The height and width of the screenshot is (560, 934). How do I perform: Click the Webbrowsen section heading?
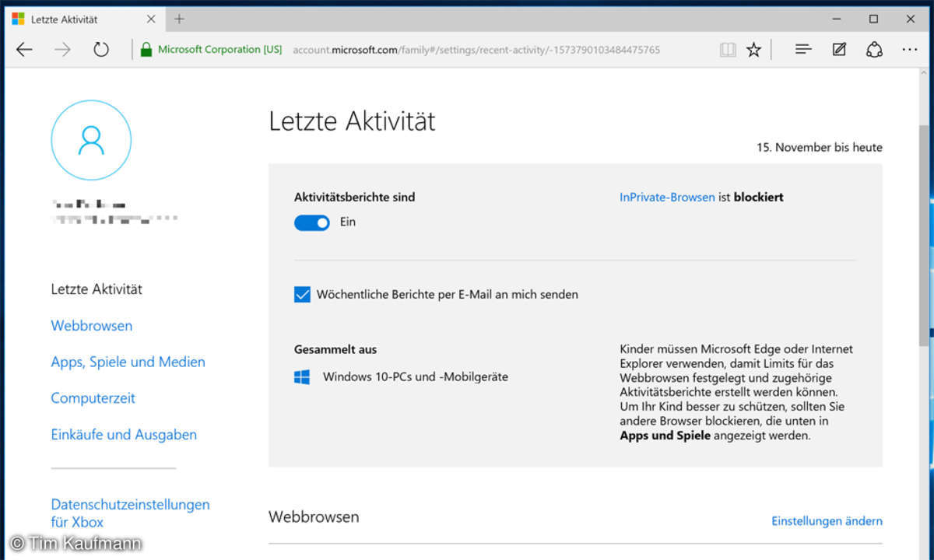[314, 516]
